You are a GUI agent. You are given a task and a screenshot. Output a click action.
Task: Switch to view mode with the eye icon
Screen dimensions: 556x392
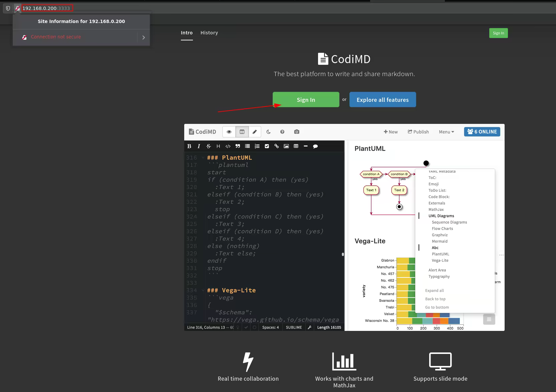tap(229, 132)
